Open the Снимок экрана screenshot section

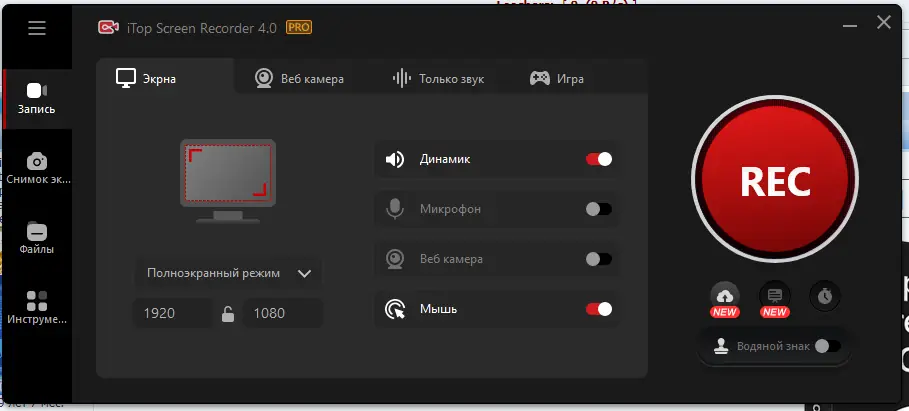(37, 169)
